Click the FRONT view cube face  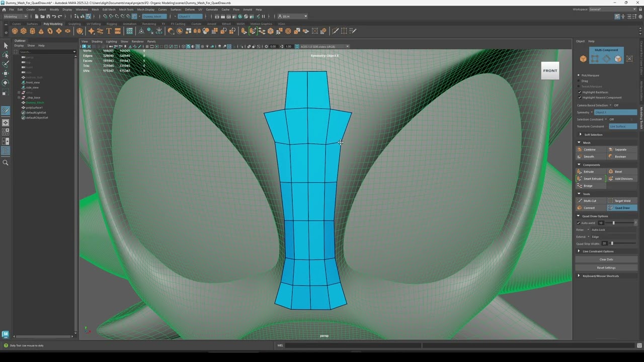[550, 70]
